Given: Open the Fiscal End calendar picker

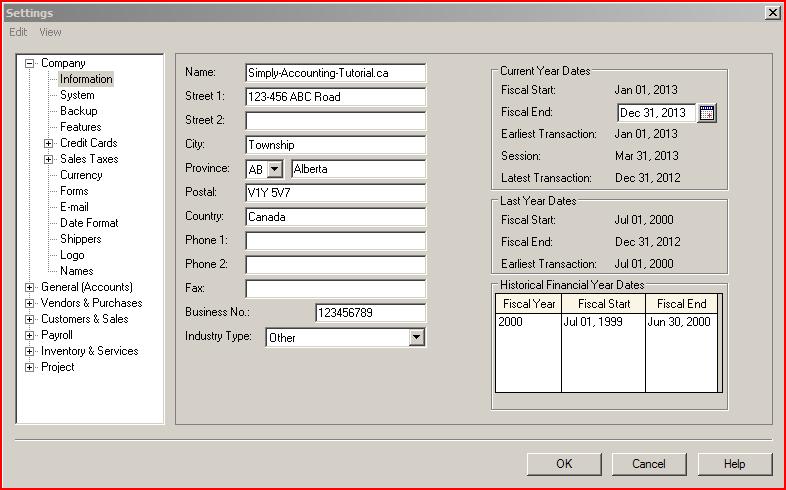Looking at the screenshot, I should (x=707, y=113).
